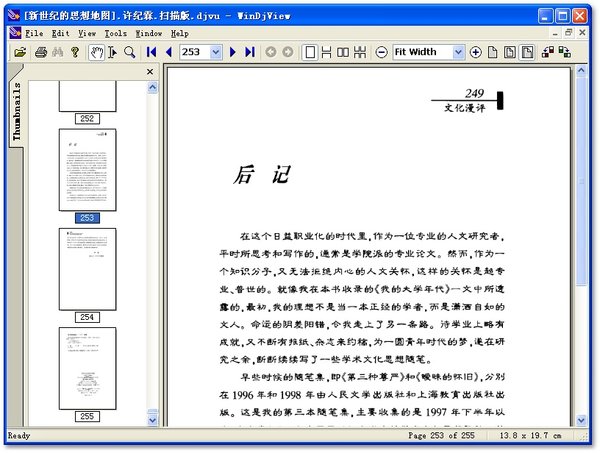Select the Magnifying glass tool

[130, 52]
